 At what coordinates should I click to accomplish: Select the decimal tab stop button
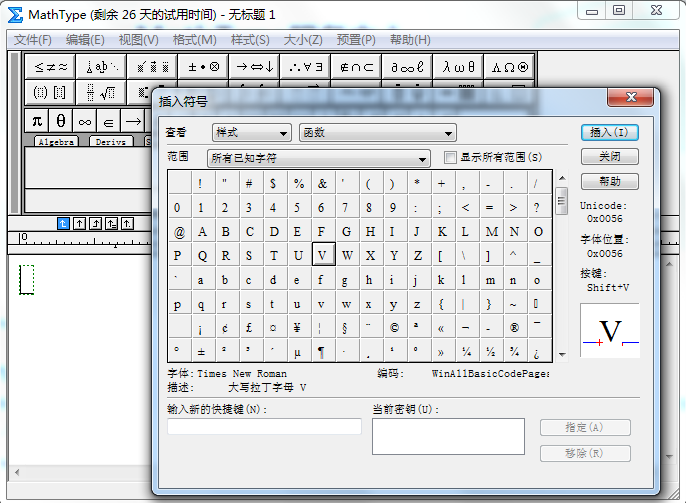pos(127,224)
